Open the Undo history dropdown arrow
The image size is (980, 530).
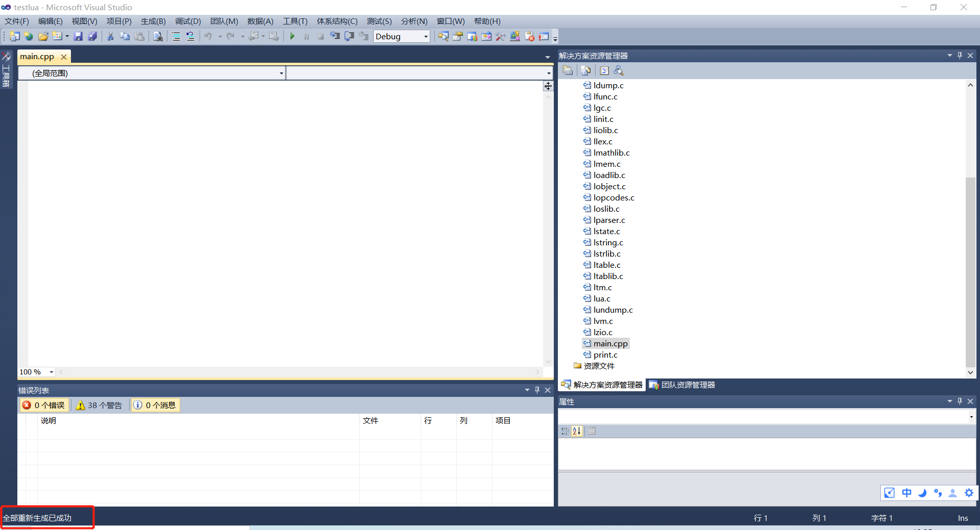click(220, 36)
